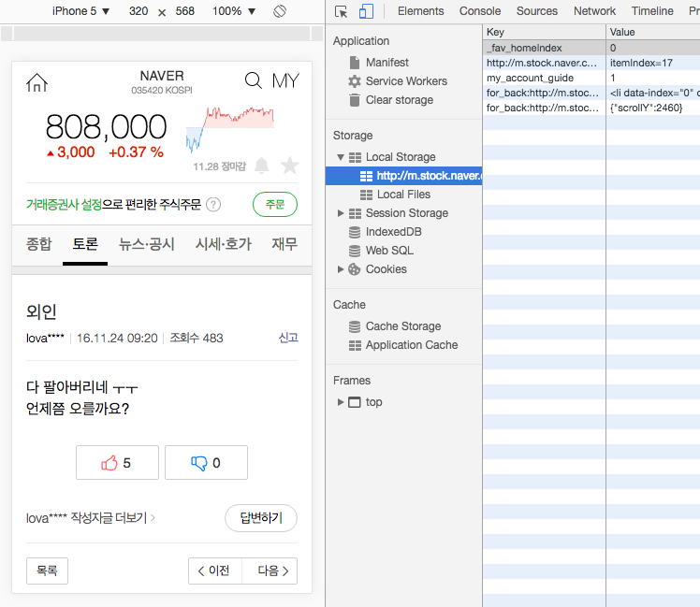Screen dimensions: 700x607
Task: Click the help question mark icon
Action: click(213, 205)
